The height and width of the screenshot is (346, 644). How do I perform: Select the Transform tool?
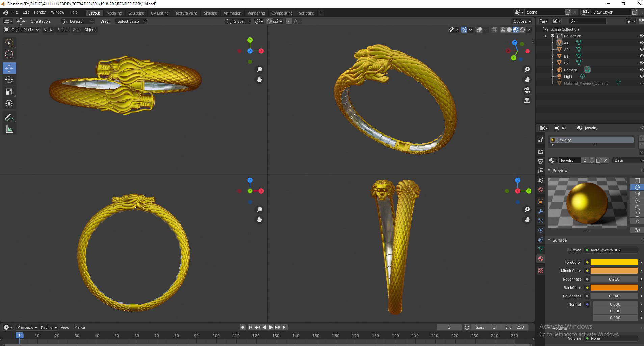9,103
